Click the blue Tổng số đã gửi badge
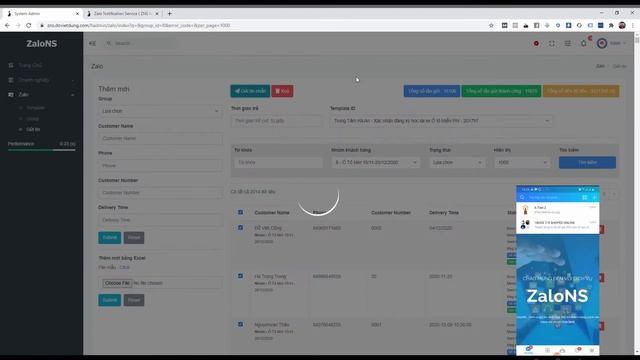This screenshot has height=360, width=640. pos(432,91)
